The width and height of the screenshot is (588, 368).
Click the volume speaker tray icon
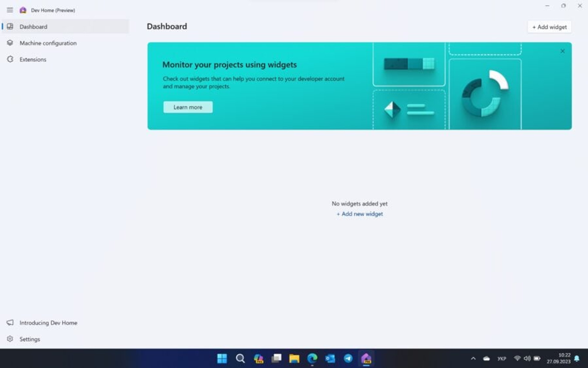click(527, 358)
